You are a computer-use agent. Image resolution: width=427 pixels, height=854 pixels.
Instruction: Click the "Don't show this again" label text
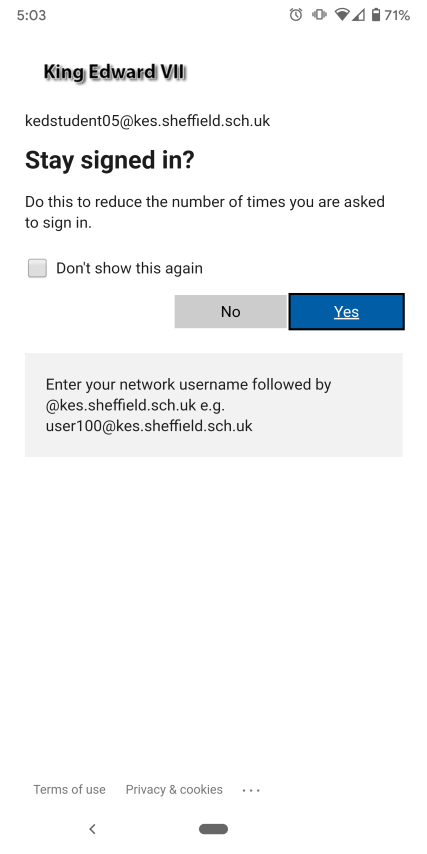(x=130, y=268)
